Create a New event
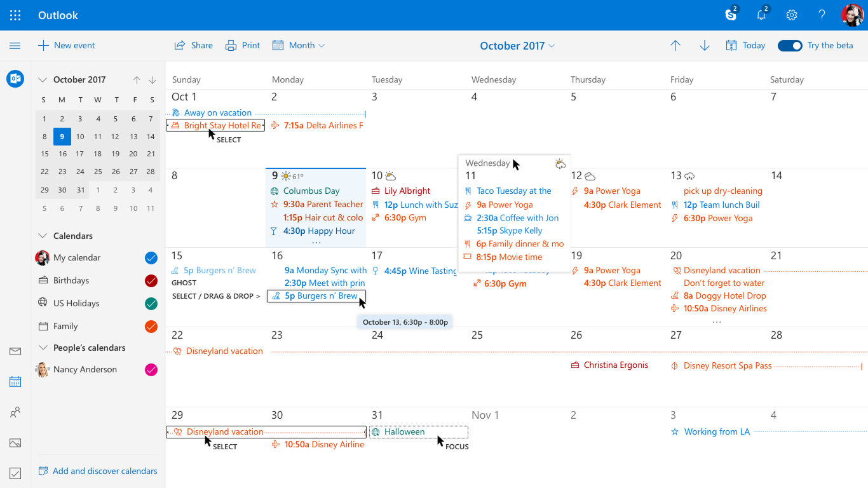This screenshot has width=868, height=488. 67,46
